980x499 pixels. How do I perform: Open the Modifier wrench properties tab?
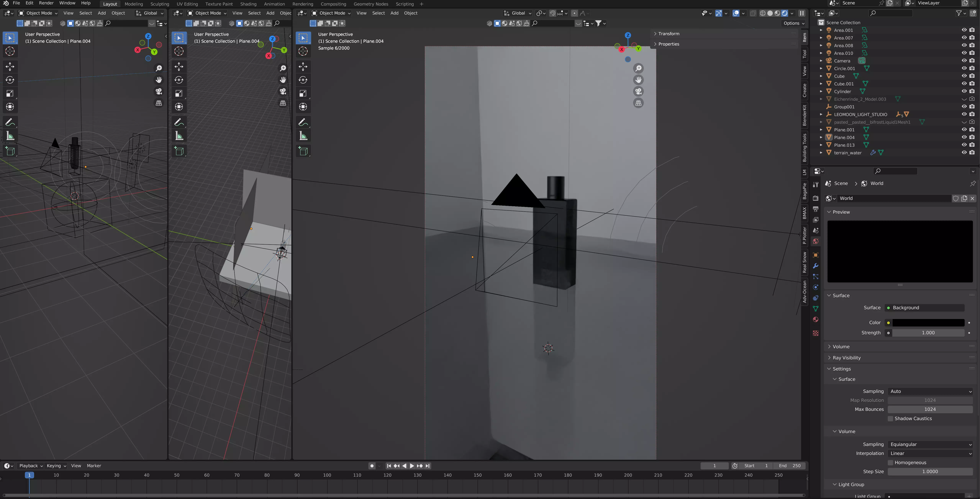[x=815, y=266]
